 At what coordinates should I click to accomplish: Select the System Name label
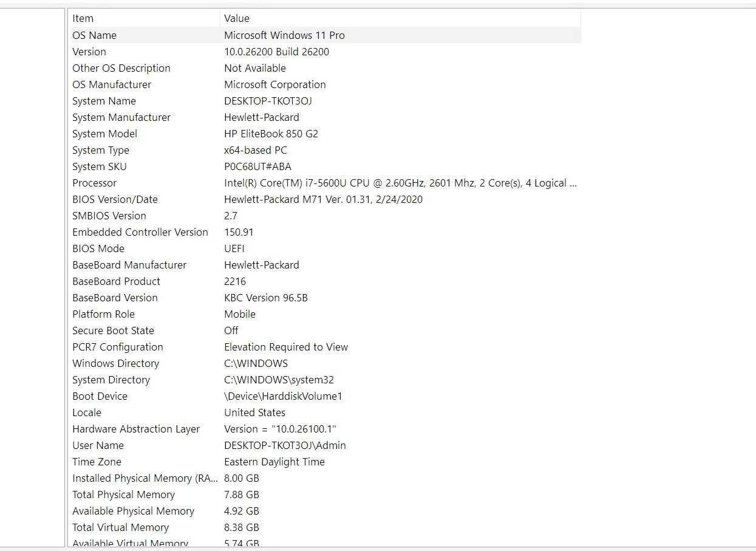(x=104, y=101)
